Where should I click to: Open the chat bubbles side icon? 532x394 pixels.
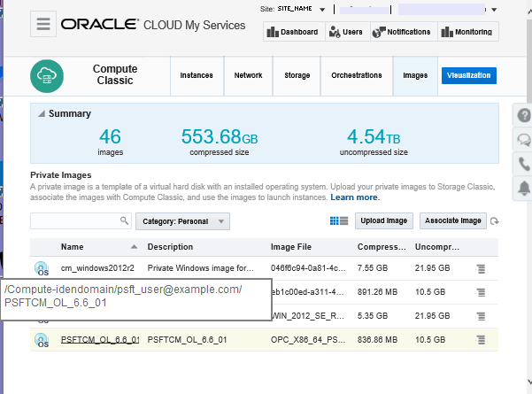(524, 140)
